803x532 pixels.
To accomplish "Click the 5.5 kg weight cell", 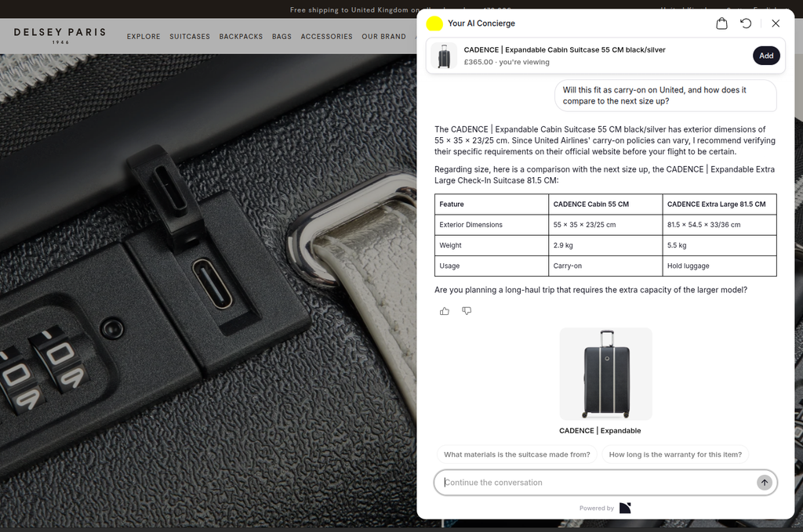I will tap(720, 245).
